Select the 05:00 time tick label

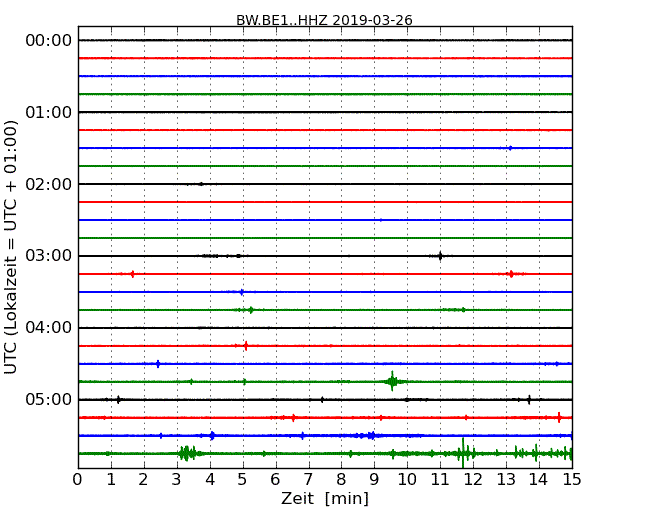click(x=49, y=399)
